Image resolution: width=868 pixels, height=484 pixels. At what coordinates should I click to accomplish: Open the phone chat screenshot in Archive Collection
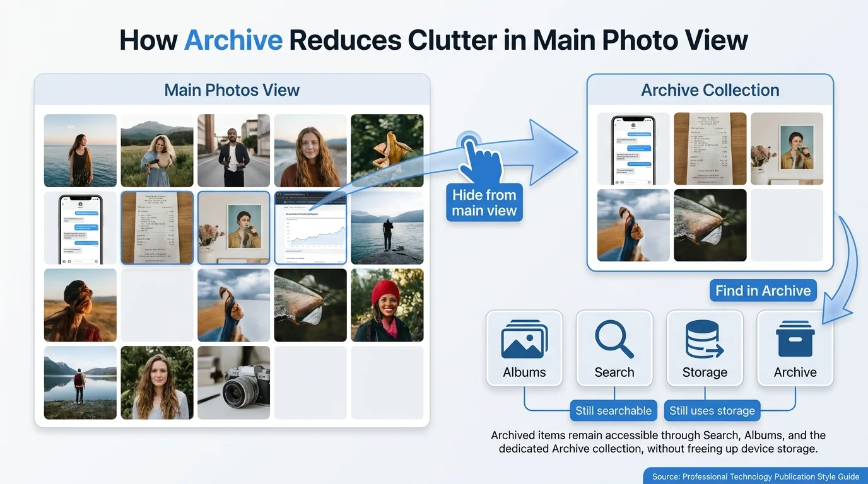633,149
